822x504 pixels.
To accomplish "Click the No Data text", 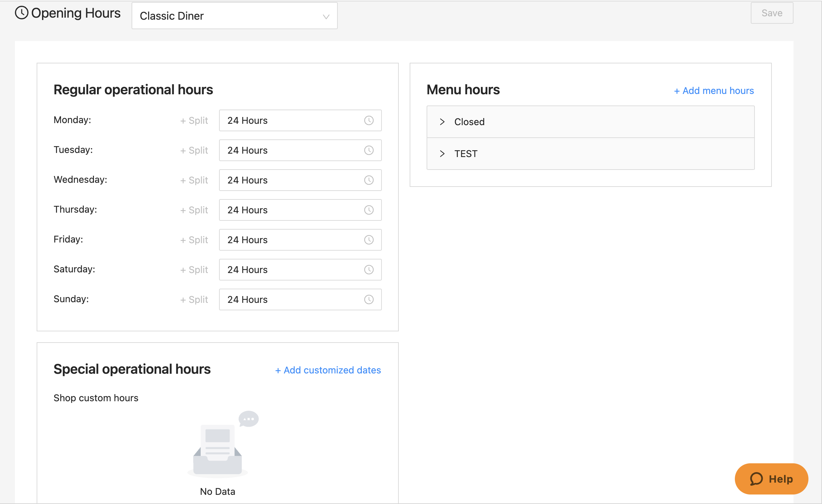I will tap(218, 491).
